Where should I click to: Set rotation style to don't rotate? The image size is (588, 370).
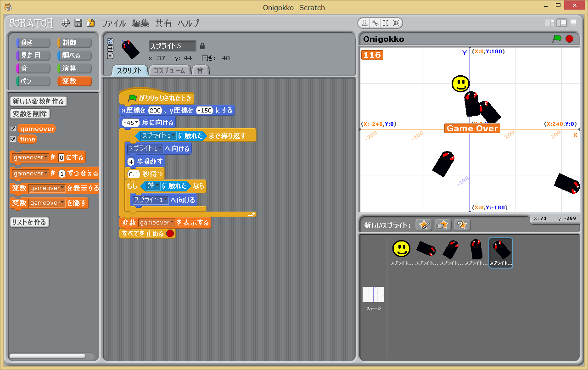coord(110,56)
